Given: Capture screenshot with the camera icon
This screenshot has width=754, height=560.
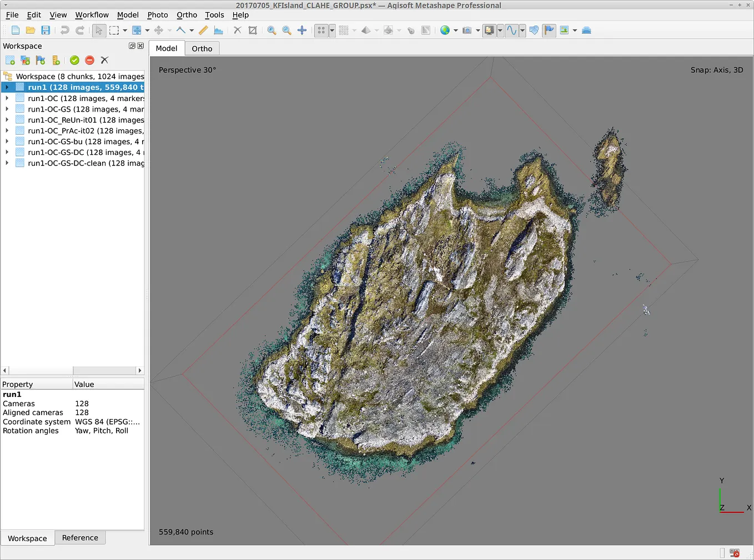Looking at the screenshot, I should (x=466, y=31).
